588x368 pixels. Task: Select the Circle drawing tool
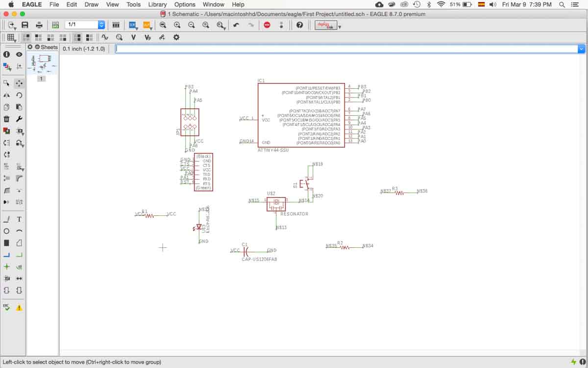6,231
